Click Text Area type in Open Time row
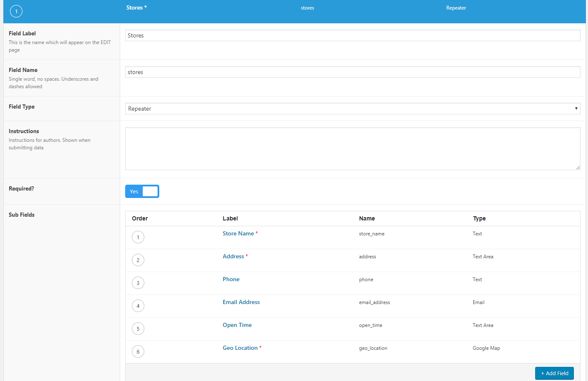This screenshot has width=588, height=381. pos(483,325)
